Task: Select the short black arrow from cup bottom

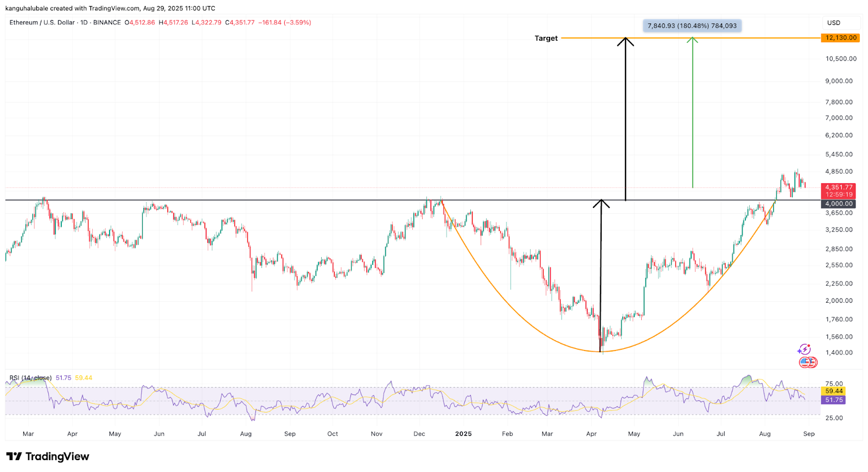Action: pyautogui.click(x=601, y=277)
